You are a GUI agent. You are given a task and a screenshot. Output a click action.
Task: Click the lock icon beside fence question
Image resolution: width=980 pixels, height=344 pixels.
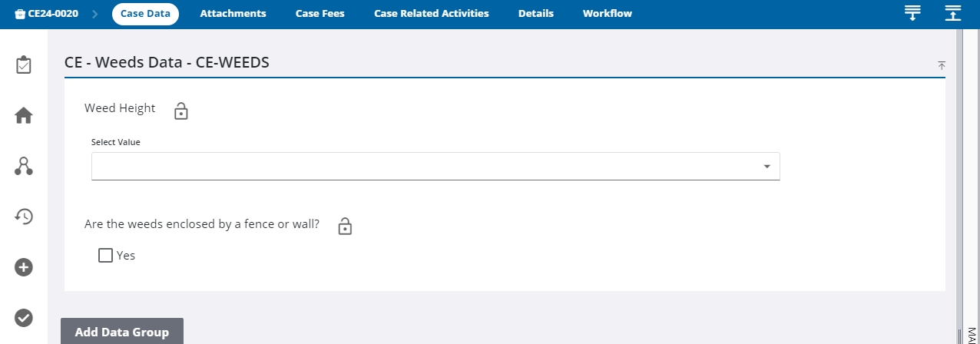tap(346, 226)
